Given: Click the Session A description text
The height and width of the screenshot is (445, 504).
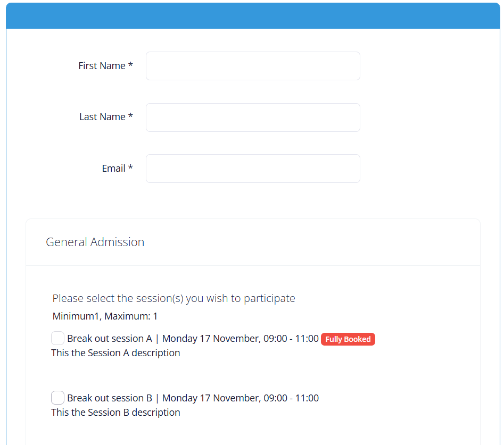Looking at the screenshot, I should (x=115, y=353).
